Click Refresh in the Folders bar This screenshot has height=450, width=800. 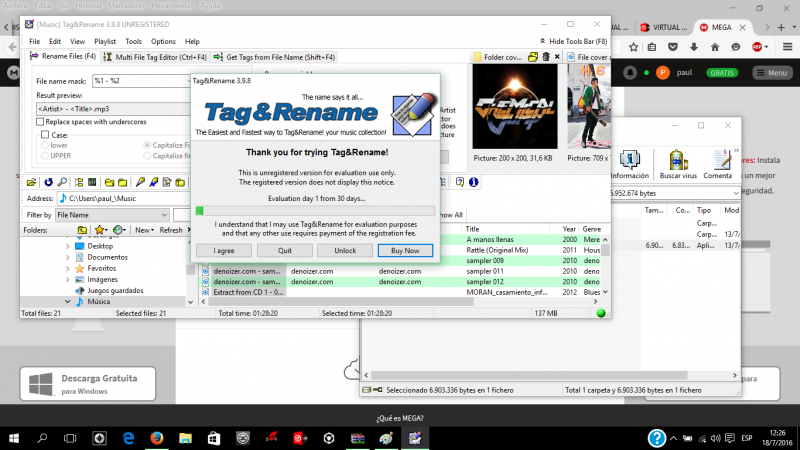(x=171, y=230)
